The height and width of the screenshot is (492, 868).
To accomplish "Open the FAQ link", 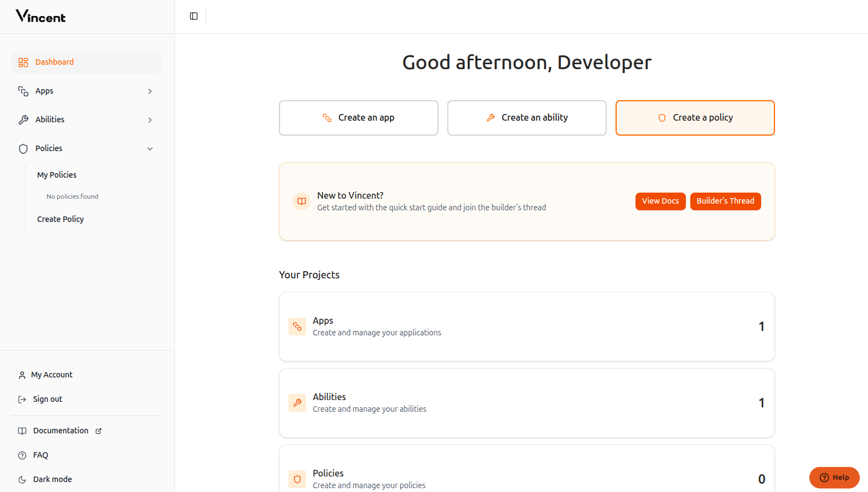I will [40, 455].
